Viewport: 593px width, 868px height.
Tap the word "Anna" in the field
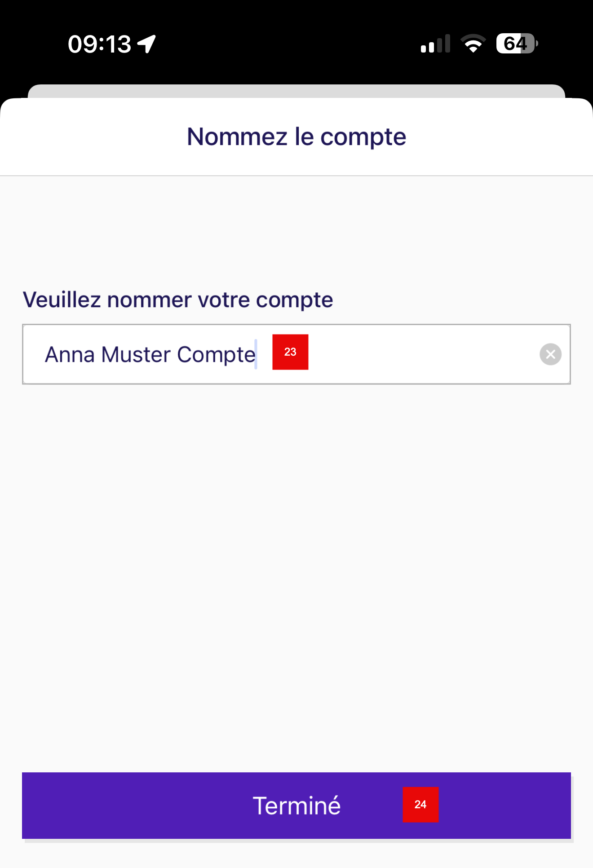[x=70, y=355]
